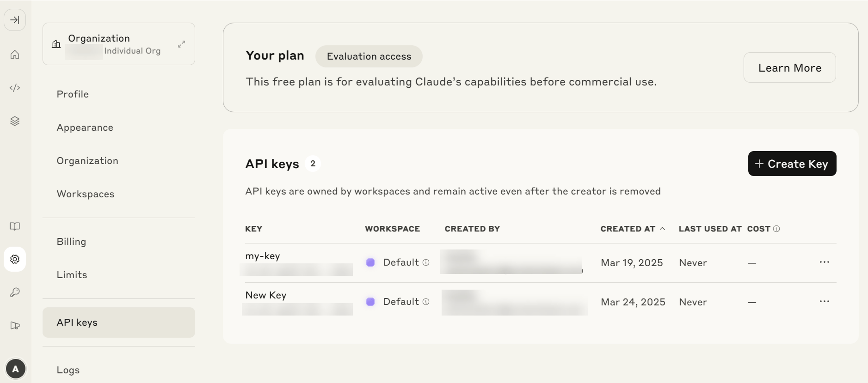Show info for New Key Default workspace
Image resolution: width=868 pixels, height=383 pixels.
(426, 302)
